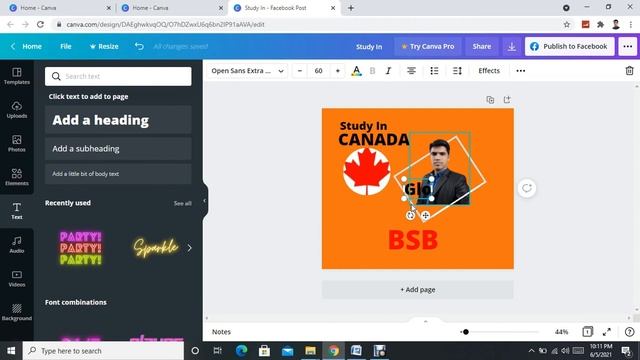Click the Share button
Viewport: 640px width, 360px height.
click(x=482, y=47)
